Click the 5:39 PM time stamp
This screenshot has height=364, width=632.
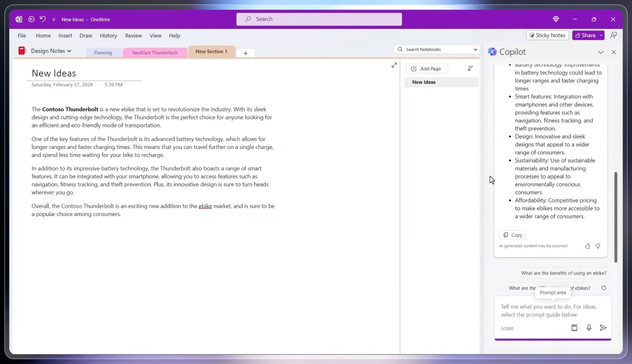pos(113,85)
